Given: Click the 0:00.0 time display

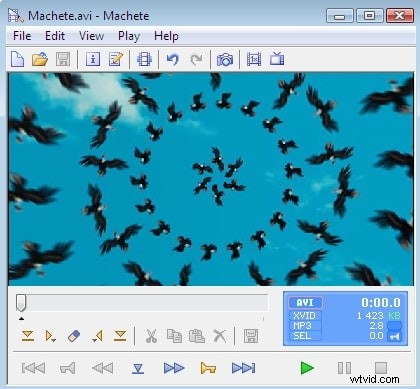Looking at the screenshot, I should tap(381, 303).
